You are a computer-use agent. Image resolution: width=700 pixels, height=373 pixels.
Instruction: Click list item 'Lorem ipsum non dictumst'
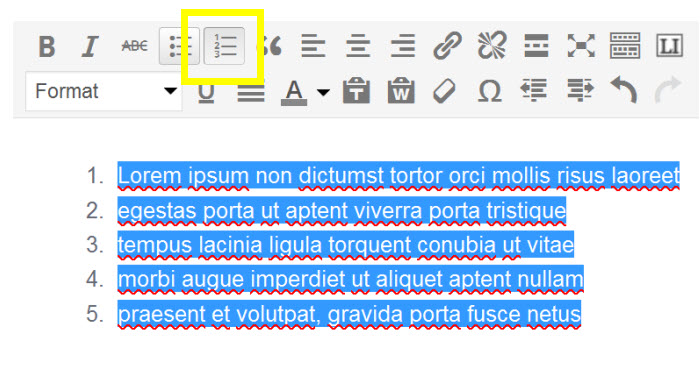399,175
